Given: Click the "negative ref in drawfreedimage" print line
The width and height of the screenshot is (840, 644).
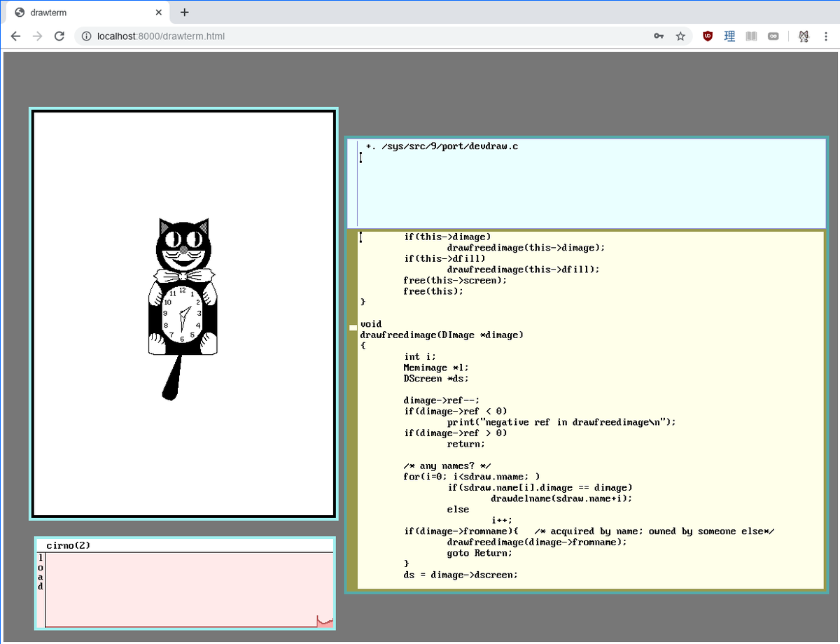Looking at the screenshot, I should pyautogui.click(x=562, y=422).
